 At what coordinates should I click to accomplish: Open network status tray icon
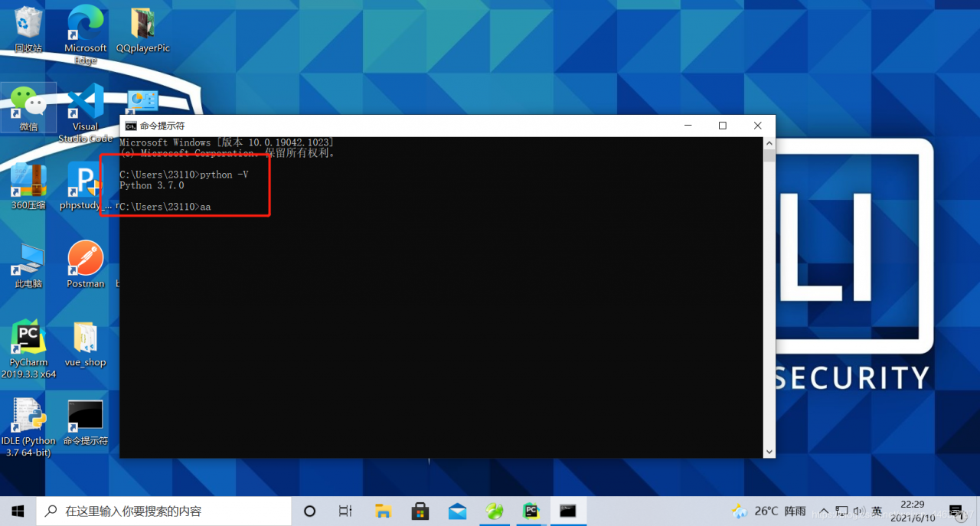pos(842,511)
